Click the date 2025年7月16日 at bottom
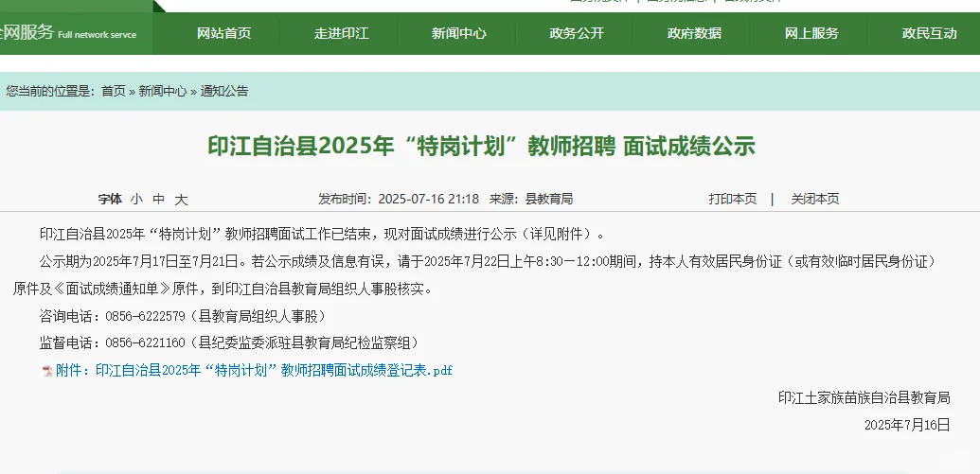Image resolution: width=980 pixels, height=474 pixels. point(907,426)
